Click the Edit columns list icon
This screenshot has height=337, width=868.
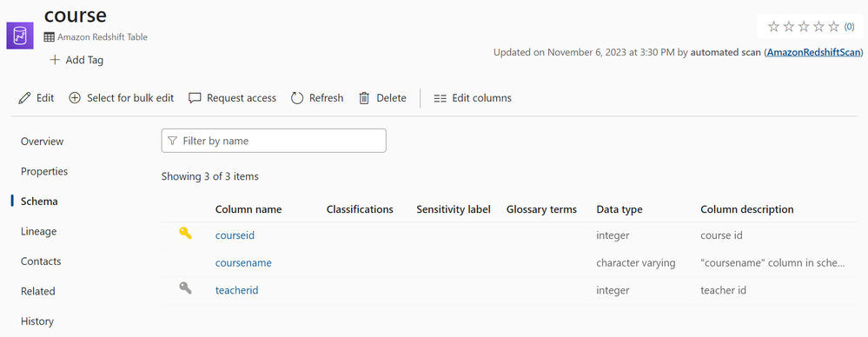pyautogui.click(x=441, y=98)
